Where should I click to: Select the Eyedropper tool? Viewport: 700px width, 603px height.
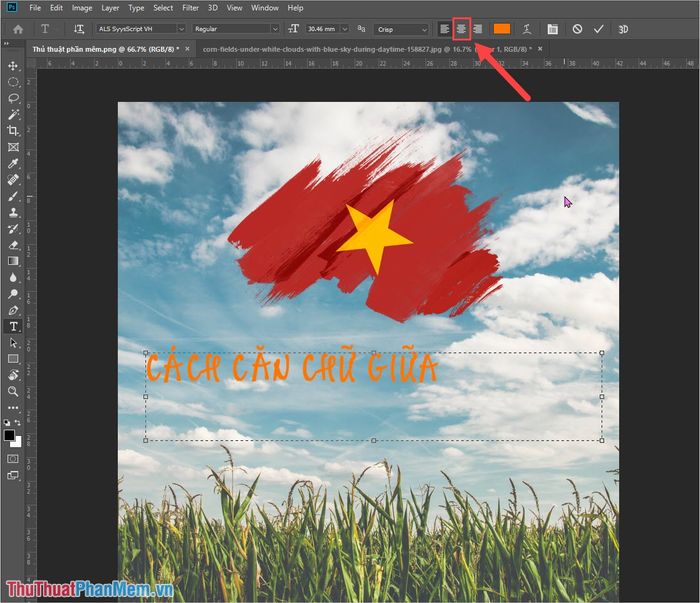tap(13, 163)
